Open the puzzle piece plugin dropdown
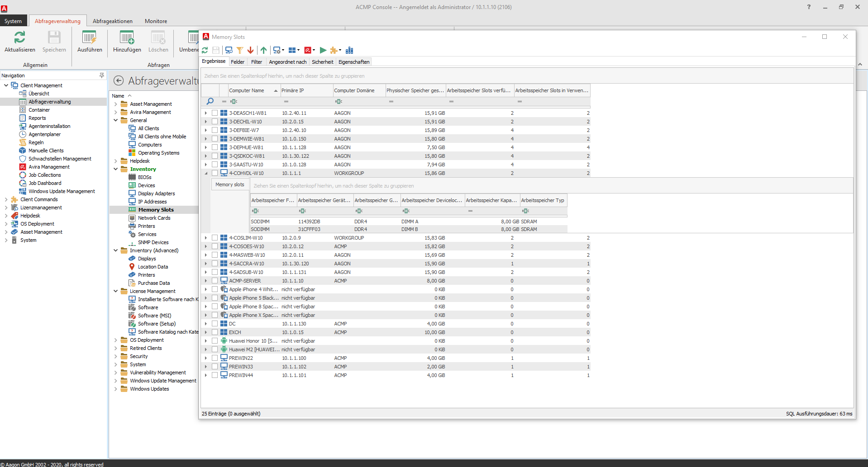The image size is (868, 467). coord(340,50)
